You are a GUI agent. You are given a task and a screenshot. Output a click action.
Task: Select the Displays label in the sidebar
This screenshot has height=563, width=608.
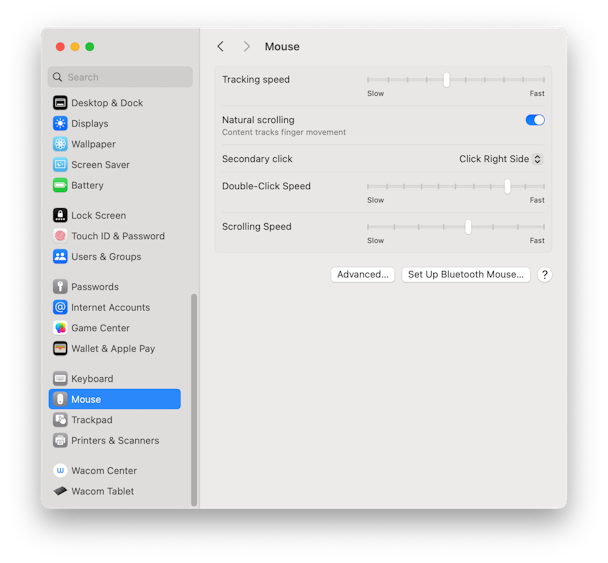click(90, 123)
